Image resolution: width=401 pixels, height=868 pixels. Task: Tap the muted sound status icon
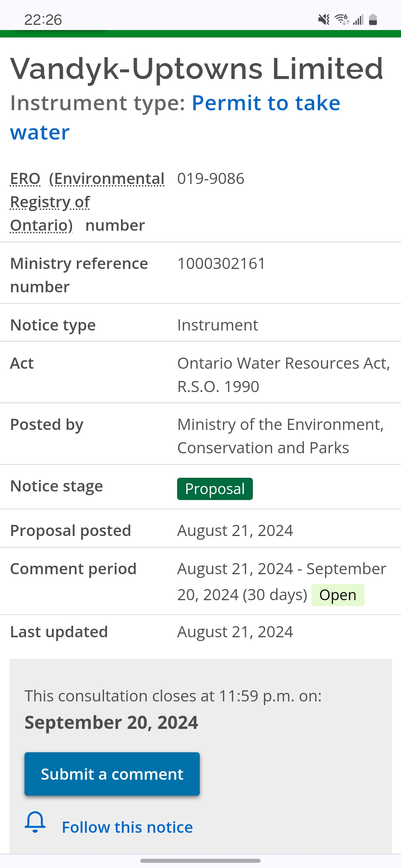(x=324, y=20)
